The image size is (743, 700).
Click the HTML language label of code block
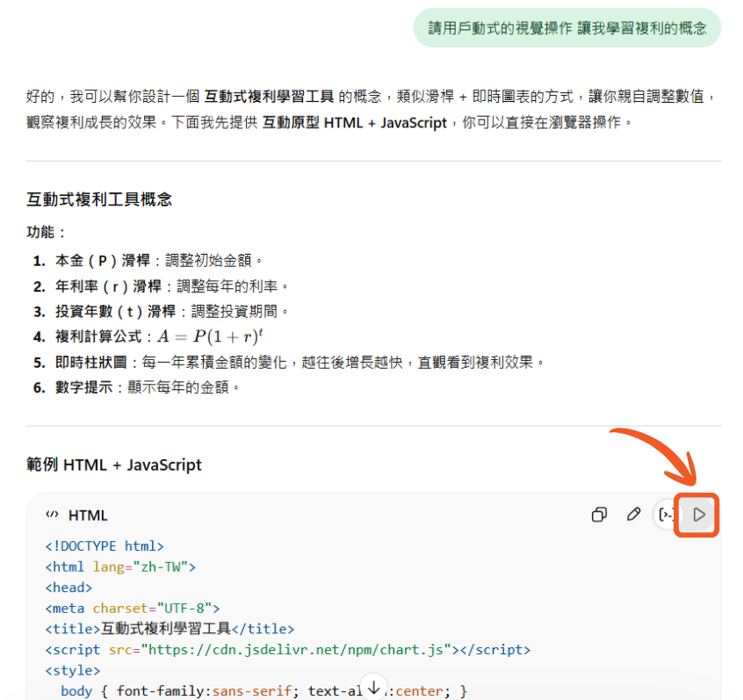[x=88, y=516]
